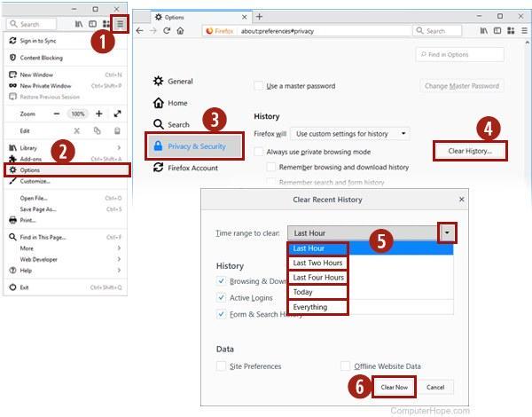Open Search settings category
532x417 pixels.
click(171, 124)
